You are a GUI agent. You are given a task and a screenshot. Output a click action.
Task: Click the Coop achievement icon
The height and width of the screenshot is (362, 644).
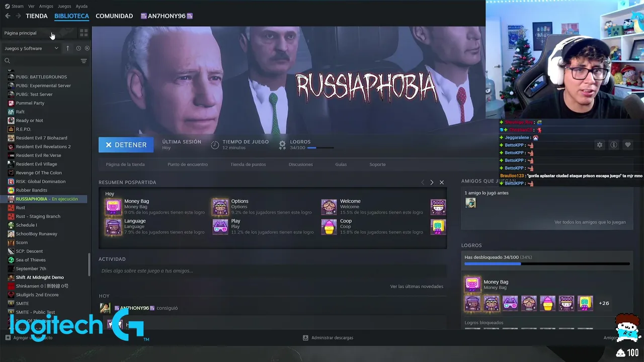pyautogui.click(x=329, y=227)
